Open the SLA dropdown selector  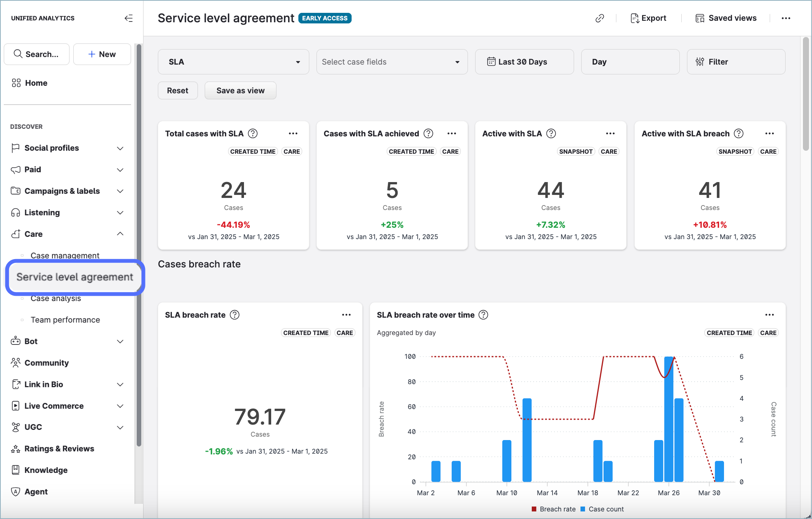pos(233,62)
